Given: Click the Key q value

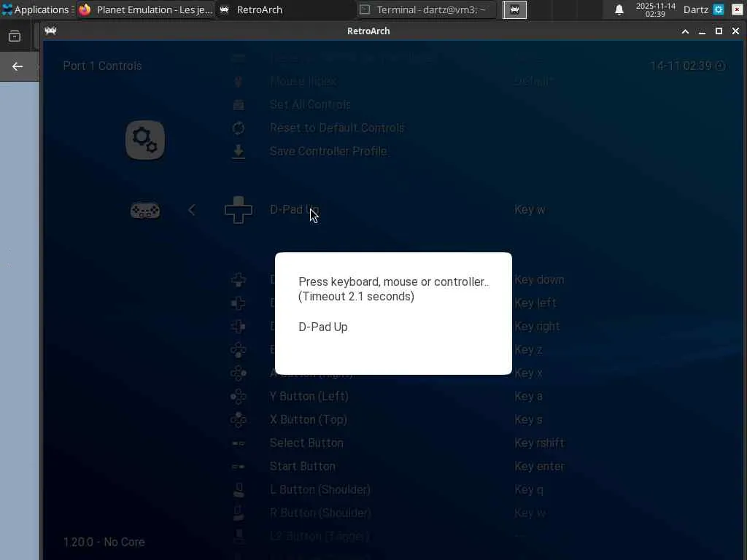Looking at the screenshot, I should click(528, 489).
